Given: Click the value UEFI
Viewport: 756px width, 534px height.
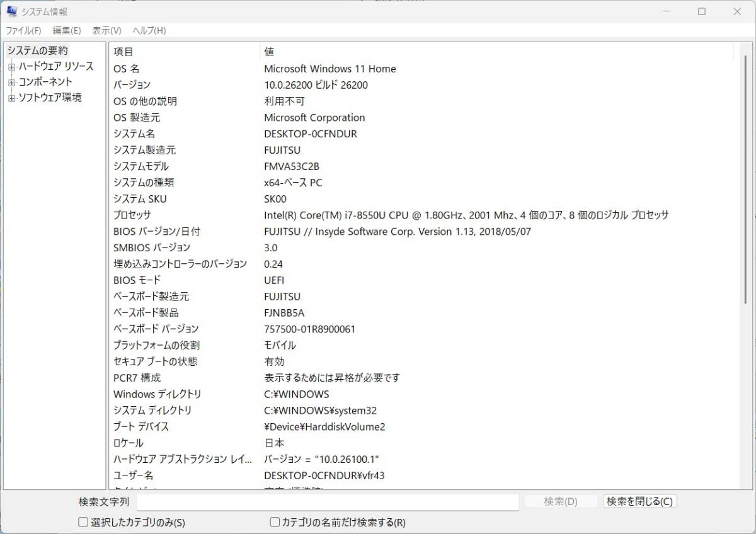Looking at the screenshot, I should [274, 280].
